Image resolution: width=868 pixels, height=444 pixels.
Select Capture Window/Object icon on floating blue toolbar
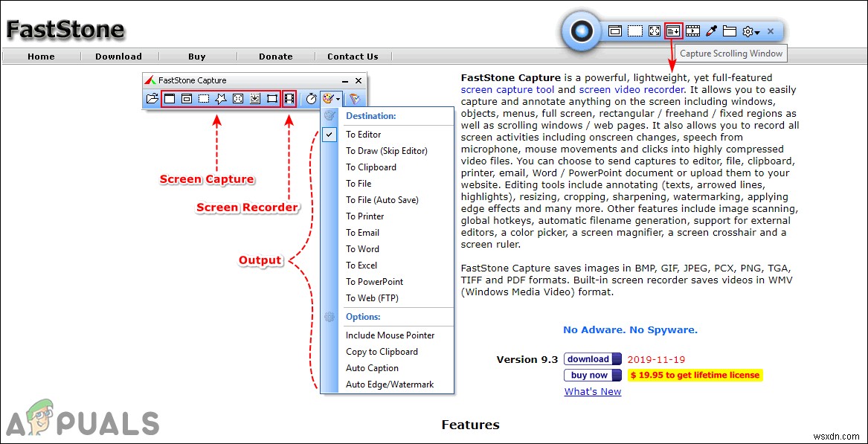(614, 31)
